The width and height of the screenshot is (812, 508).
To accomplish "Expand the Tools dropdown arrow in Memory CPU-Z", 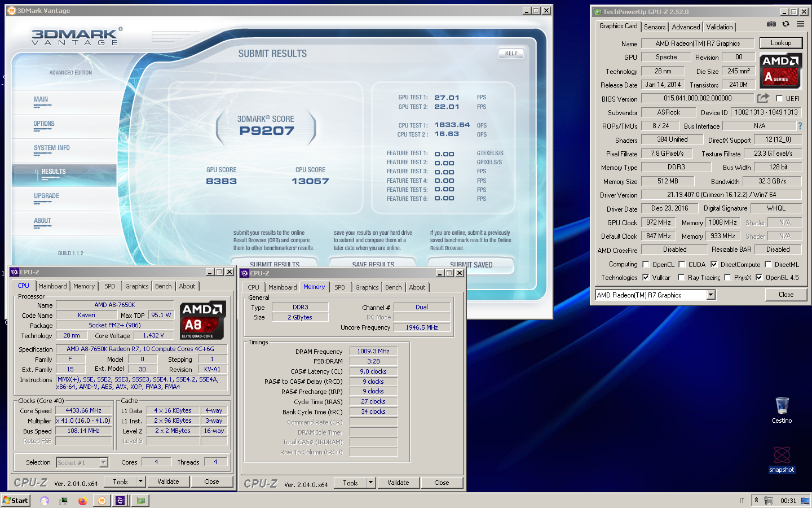I will [x=370, y=483].
